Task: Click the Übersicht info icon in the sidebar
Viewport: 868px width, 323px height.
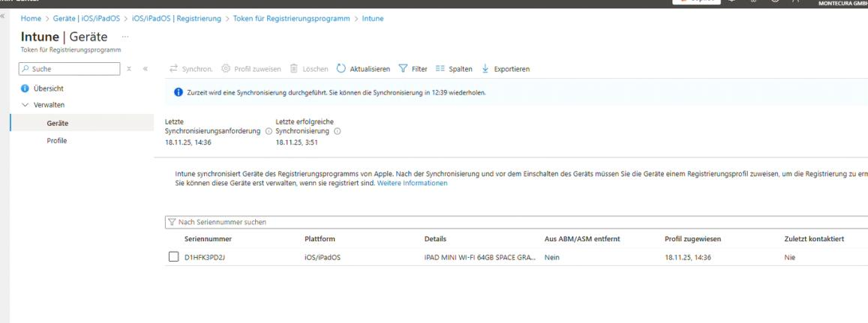Action: 25,88
